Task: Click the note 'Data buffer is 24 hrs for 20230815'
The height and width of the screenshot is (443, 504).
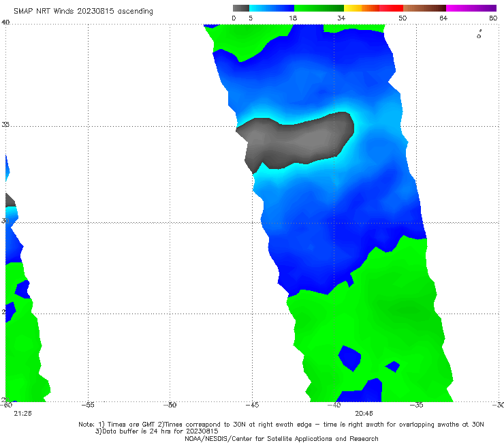Action: pos(157,431)
